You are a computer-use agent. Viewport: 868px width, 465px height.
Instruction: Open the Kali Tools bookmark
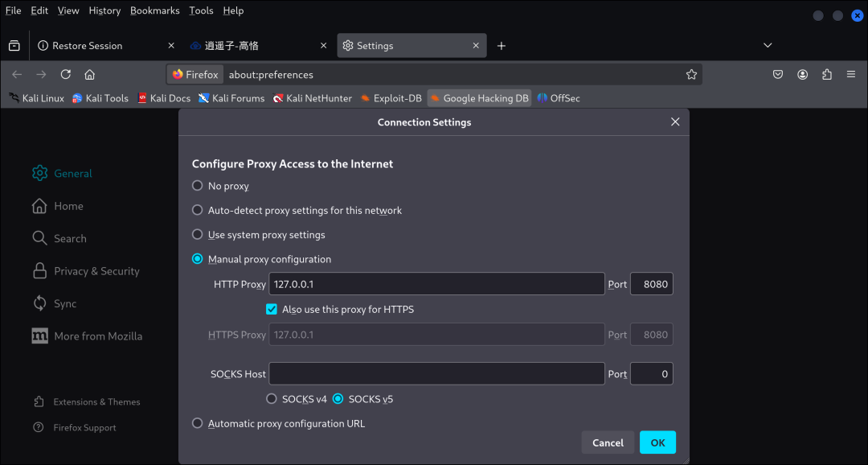tap(100, 98)
